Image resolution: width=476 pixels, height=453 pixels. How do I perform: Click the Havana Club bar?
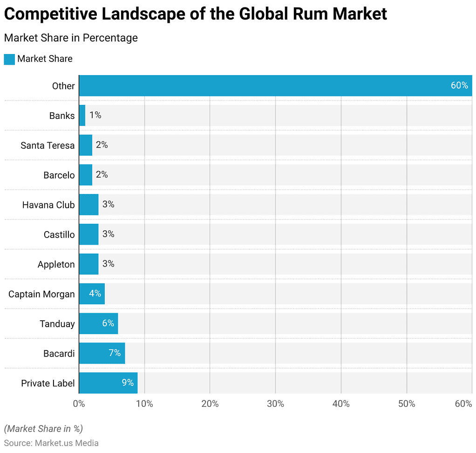[88, 205]
